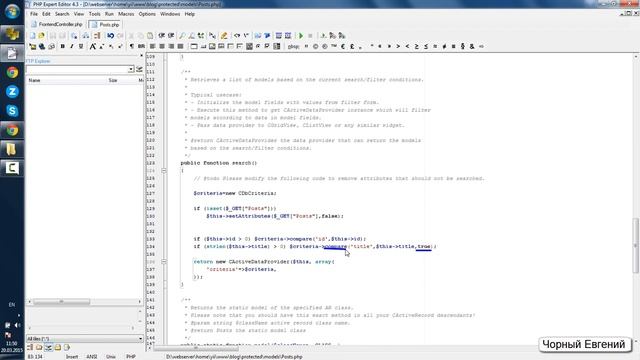Undo the last edit from toolbar
Image resolution: width=640 pixels, height=360 pixels.
[111, 36]
